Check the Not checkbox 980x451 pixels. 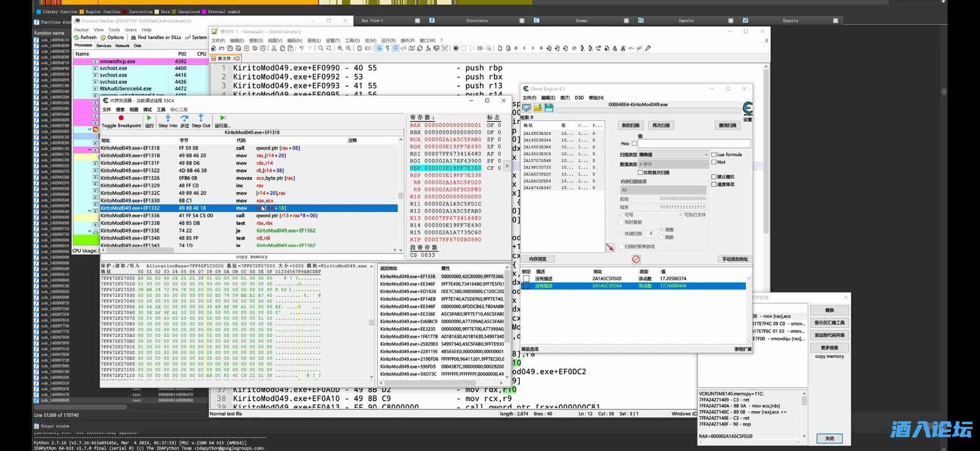714,162
